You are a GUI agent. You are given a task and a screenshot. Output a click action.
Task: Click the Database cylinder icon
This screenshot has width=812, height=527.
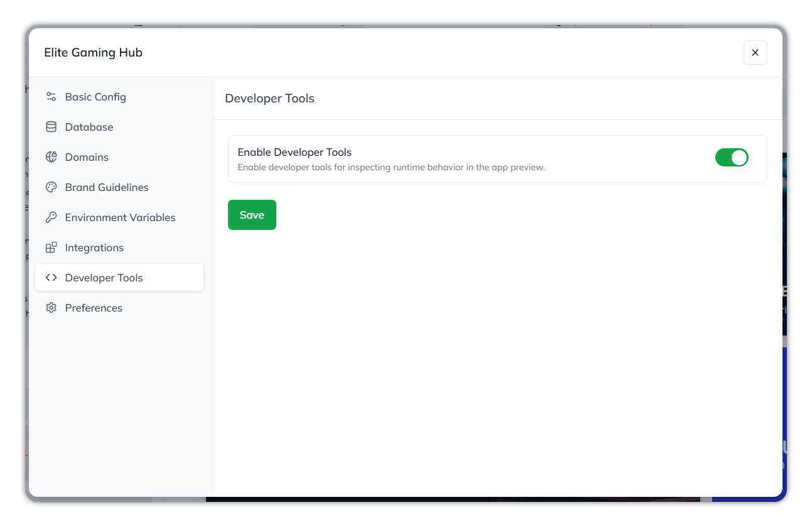[x=51, y=127]
